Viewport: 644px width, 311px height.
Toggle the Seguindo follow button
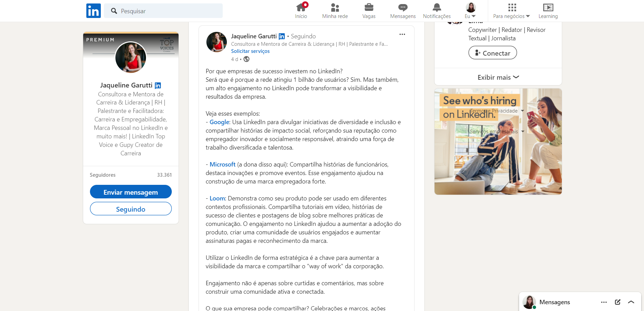pyautogui.click(x=131, y=209)
